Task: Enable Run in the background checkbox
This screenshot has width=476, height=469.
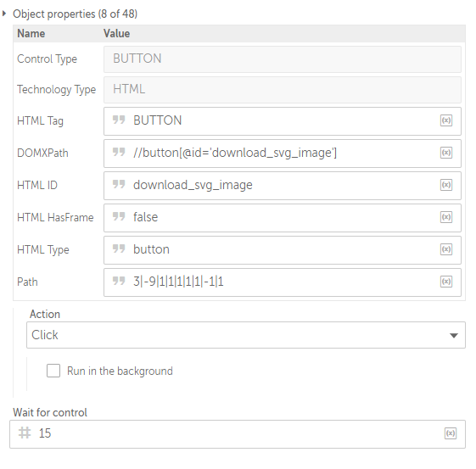Action: (x=53, y=371)
